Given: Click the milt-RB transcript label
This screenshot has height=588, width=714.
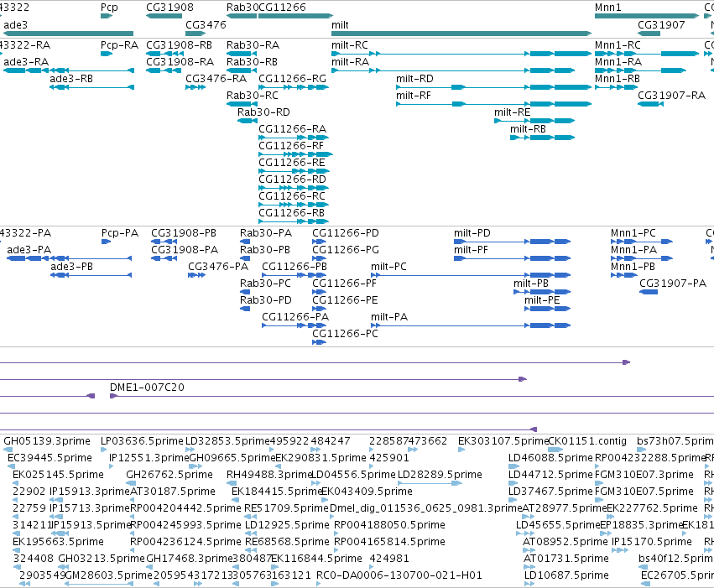Looking at the screenshot, I should pos(528,129).
